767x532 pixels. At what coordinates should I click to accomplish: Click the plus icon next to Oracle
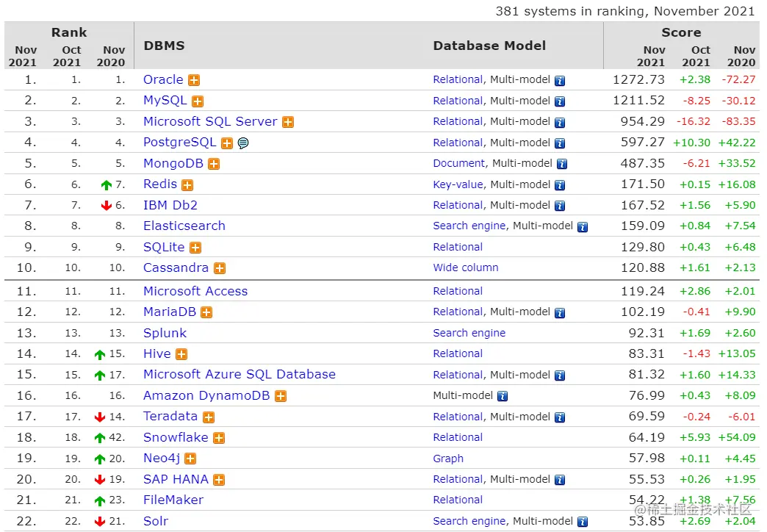click(194, 80)
